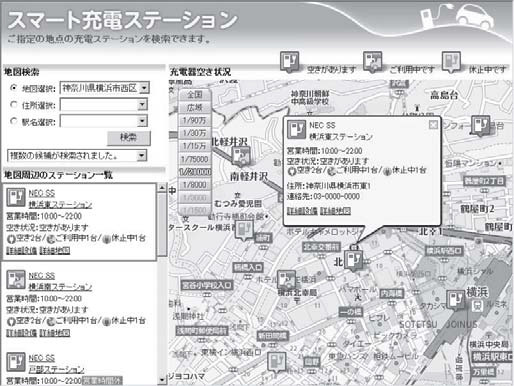Open the 戸部ステーション link in the list
Viewport: 514px width, 386px height.
point(56,369)
